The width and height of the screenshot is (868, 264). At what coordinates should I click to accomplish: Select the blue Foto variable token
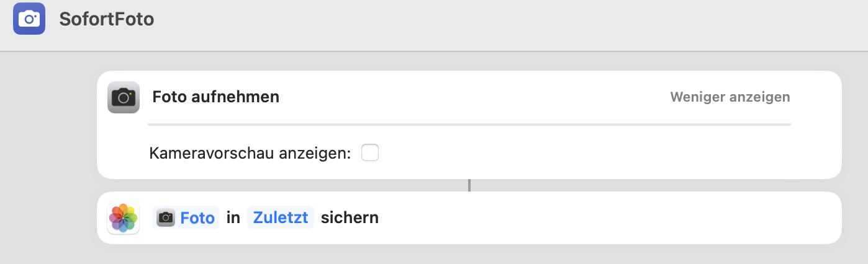coord(197,218)
